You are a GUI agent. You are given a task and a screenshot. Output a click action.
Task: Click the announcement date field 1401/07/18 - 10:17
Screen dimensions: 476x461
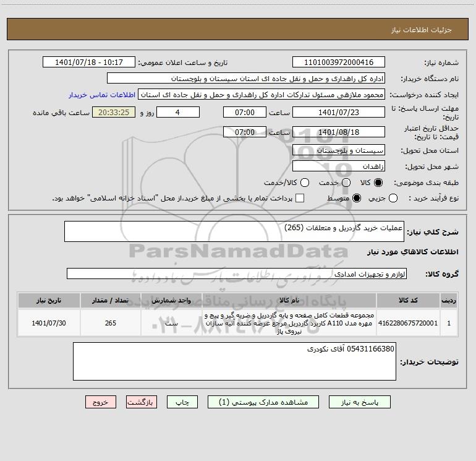(89, 62)
